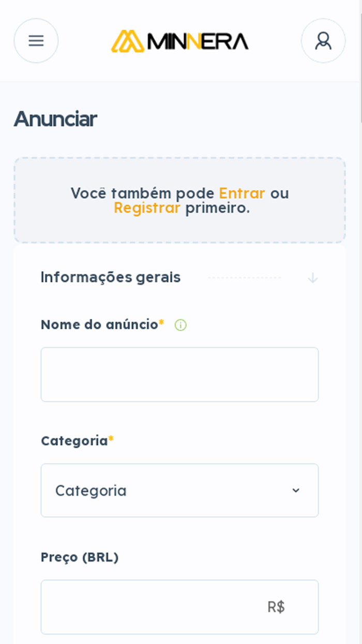
Task: Click the menu icon inside the top-left circle
Action: coord(36,40)
